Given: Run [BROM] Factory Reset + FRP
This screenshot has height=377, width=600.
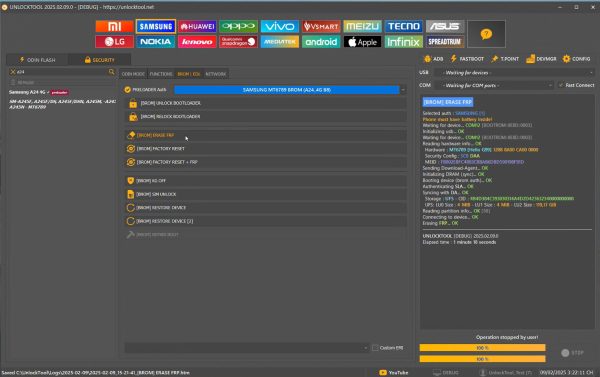Looking at the screenshot, I should click(266, 162).
